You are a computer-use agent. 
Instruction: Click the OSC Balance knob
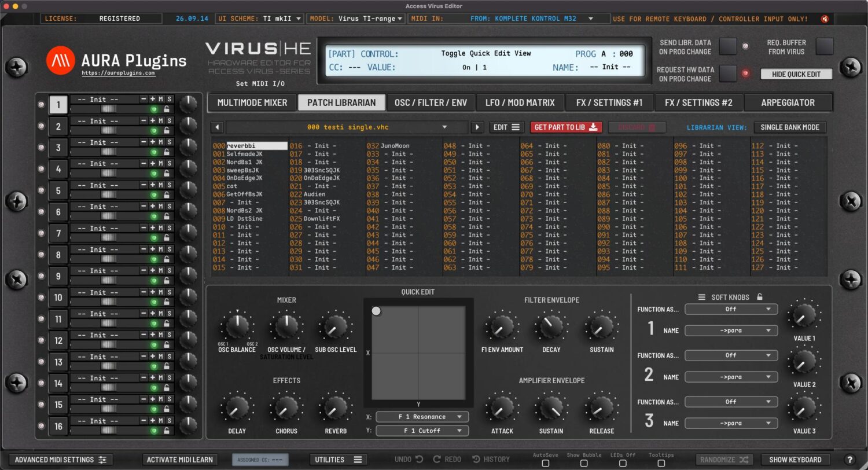click(237, 327)
